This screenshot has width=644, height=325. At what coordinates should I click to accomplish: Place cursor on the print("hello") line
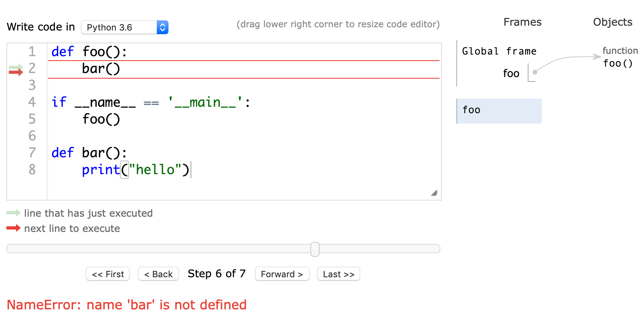(x=136, y=170)
